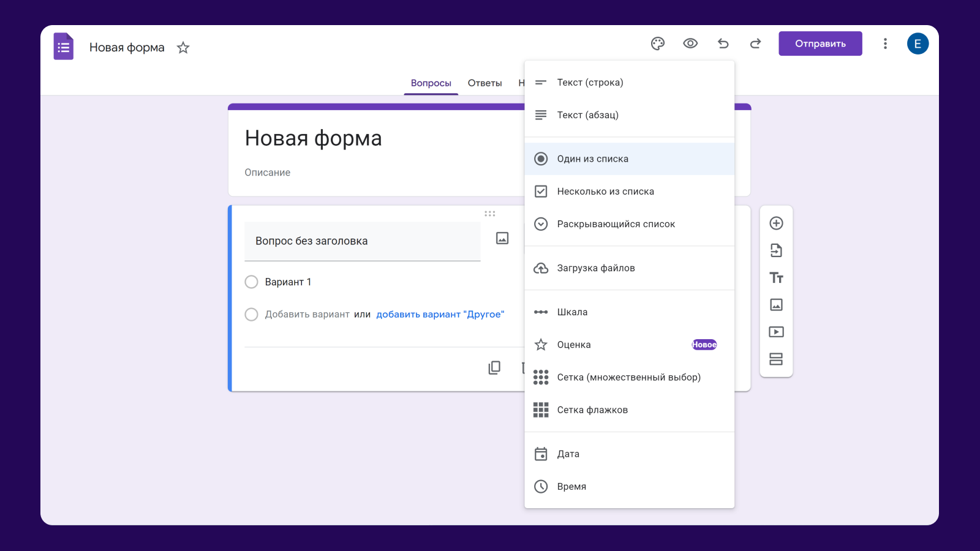Click the import questions icon
This screenshot has height=551, width=980.
click(x=776, y=250)
